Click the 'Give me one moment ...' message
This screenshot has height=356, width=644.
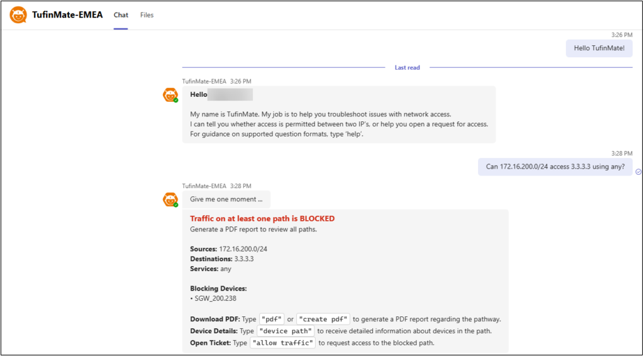coord(226,199)
